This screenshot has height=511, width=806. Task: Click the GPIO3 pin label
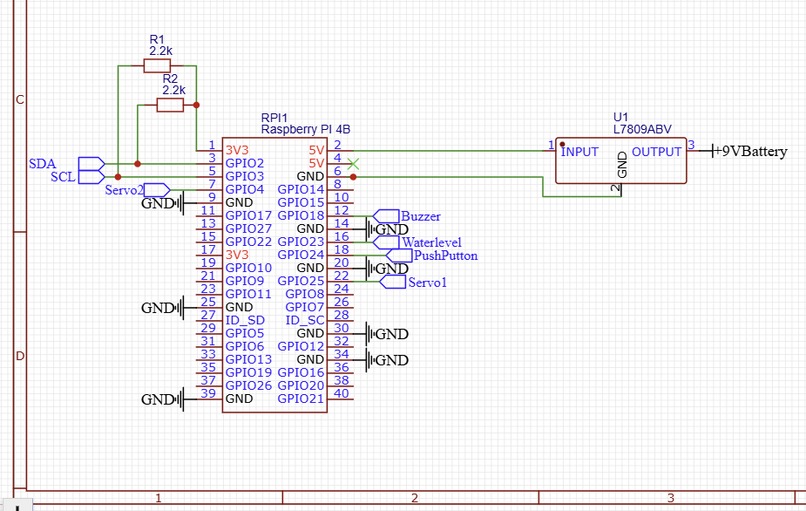(x=245, y=176)
